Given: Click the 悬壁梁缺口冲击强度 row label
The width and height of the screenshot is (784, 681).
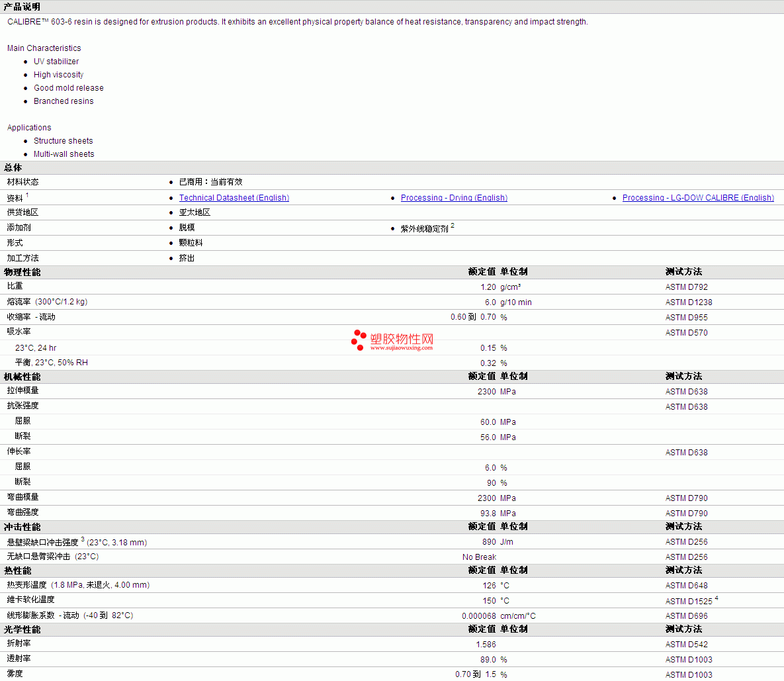Looking at the screenshot, I should pos(77,543).
